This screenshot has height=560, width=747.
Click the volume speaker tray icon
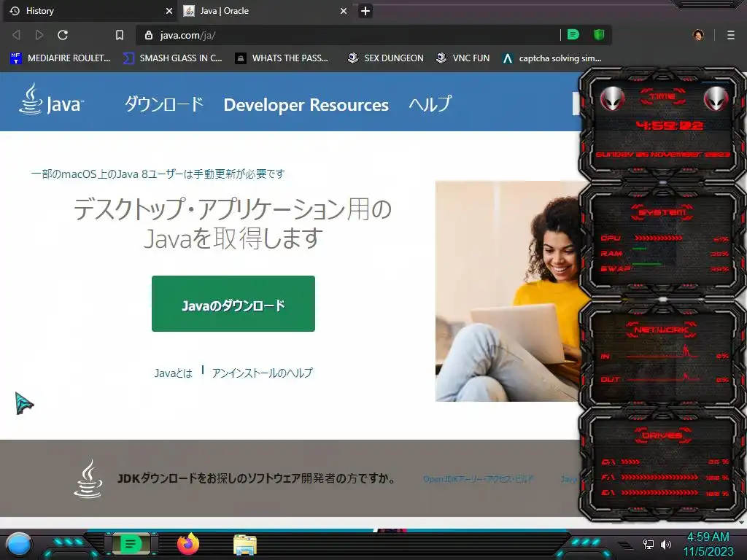[666, 544]
